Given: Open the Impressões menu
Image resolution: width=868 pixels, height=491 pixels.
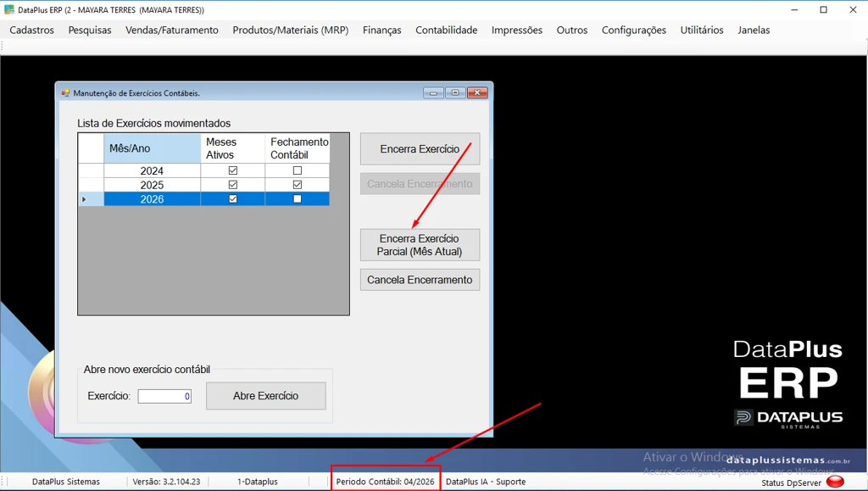Looking at the screenshot, I should pos(516,30).
